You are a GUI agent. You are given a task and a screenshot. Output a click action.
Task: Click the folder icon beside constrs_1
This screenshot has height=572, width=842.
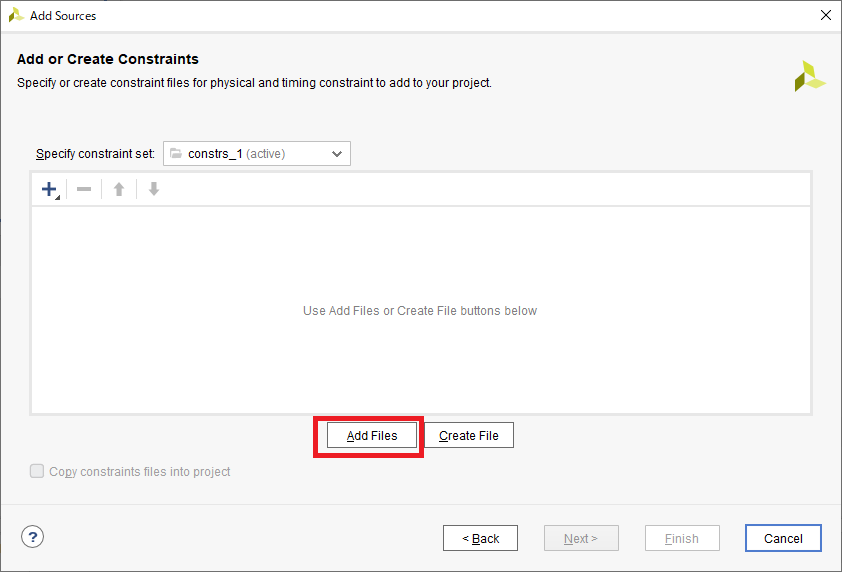tap(176, 154)
